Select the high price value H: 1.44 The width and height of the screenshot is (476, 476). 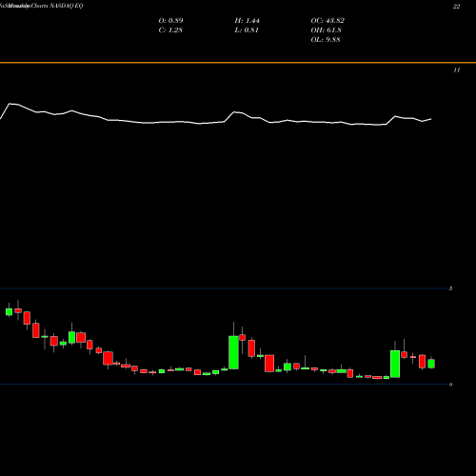pos(248,21)
